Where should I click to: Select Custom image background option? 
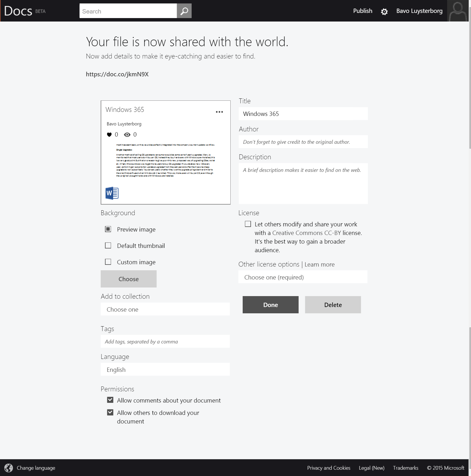tap(108, 262)
